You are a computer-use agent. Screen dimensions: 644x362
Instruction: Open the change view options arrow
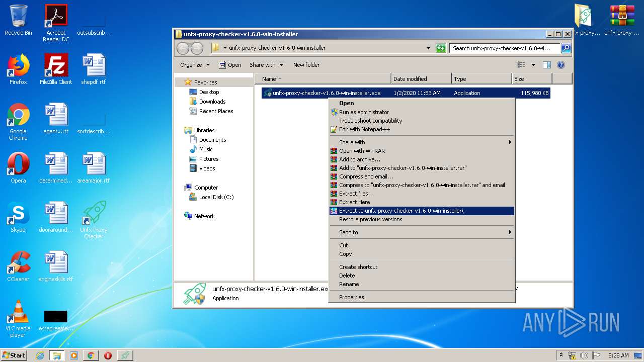pos(533,65)
